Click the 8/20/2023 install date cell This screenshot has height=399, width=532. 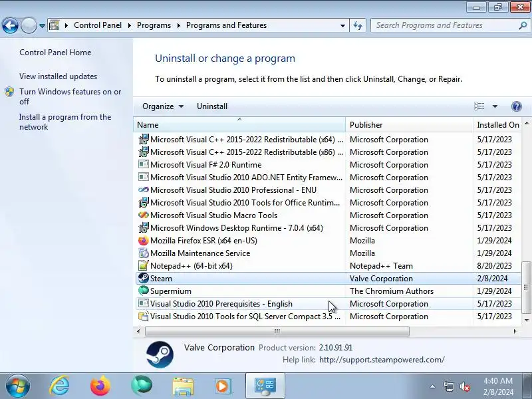tap(494, 266)
